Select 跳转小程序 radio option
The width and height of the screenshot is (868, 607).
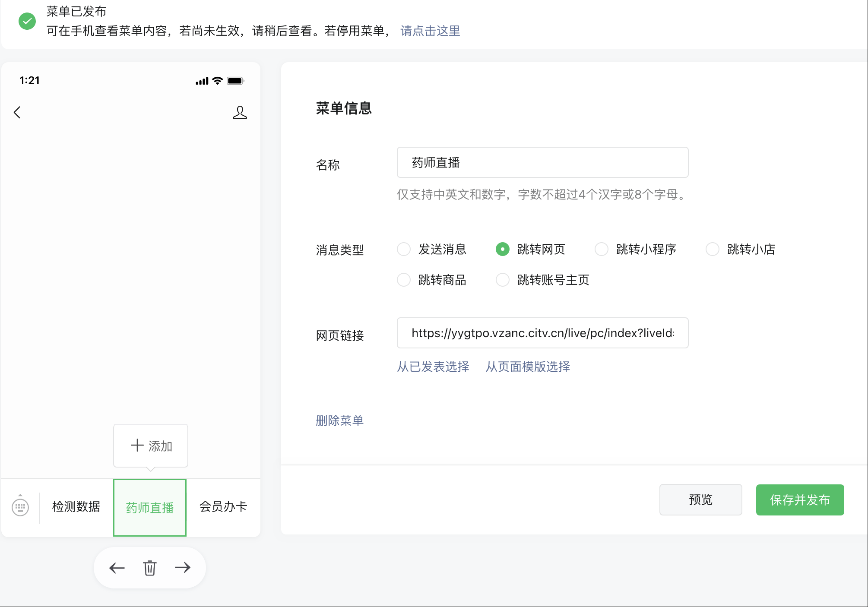pyautogui.click(x=602, y=249)
